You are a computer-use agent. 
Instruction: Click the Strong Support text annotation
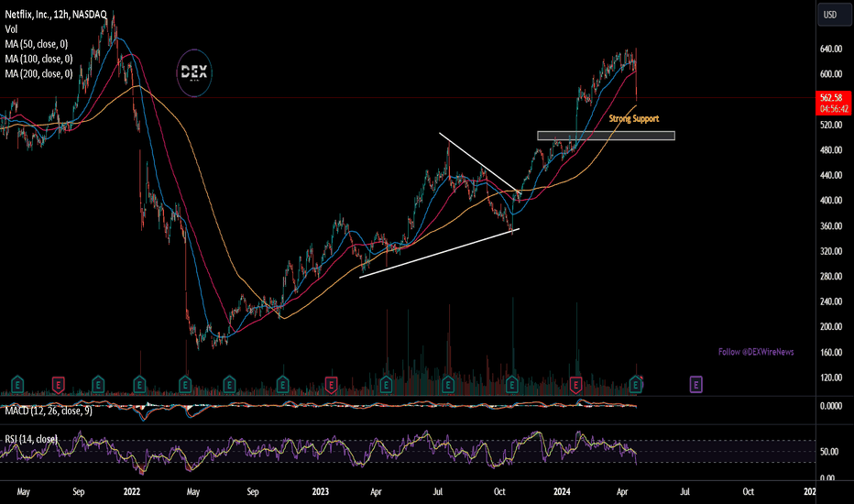633,118
